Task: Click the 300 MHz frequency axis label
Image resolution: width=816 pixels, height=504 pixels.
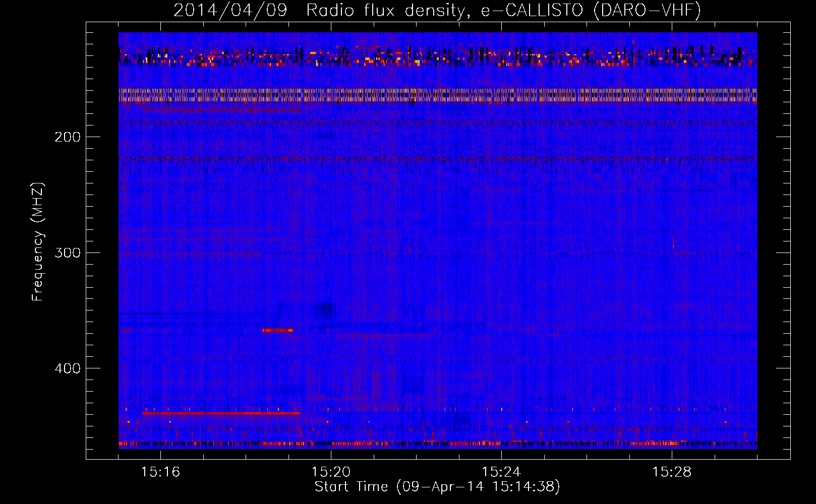Action: point(68,253)
